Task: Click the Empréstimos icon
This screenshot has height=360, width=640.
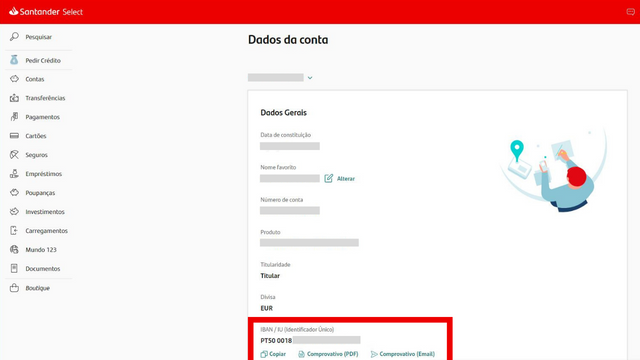Action: [14, 173]
